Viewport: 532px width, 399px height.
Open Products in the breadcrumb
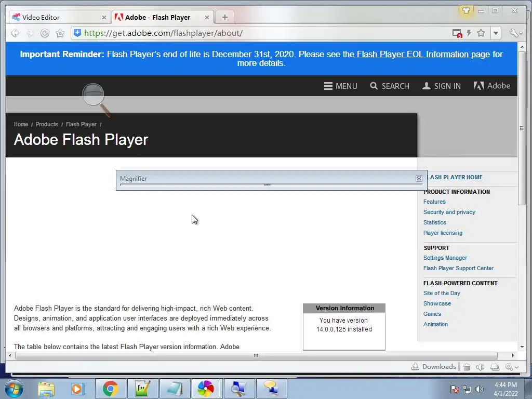pyautogui.click(x=47, y=125)
